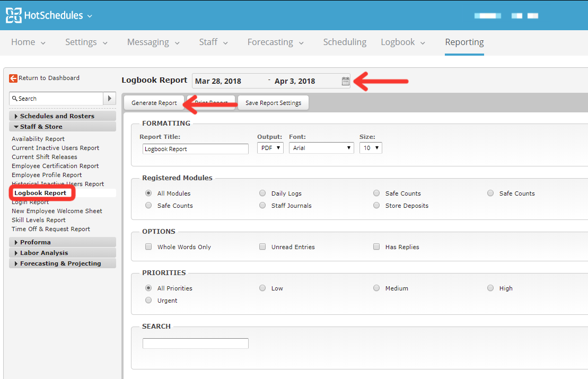
Task: Click the HotSchedules logo icon
Action: point(13,15)
